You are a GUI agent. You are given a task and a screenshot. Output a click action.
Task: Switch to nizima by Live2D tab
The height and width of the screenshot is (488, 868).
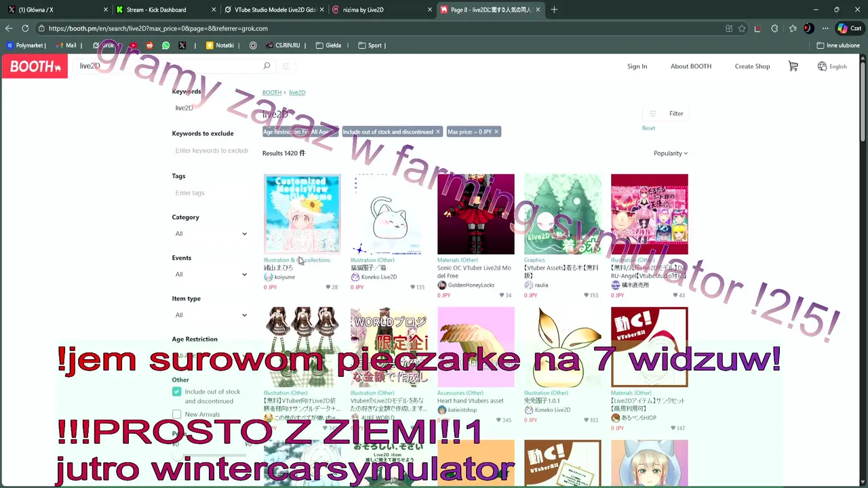[381, 9]
